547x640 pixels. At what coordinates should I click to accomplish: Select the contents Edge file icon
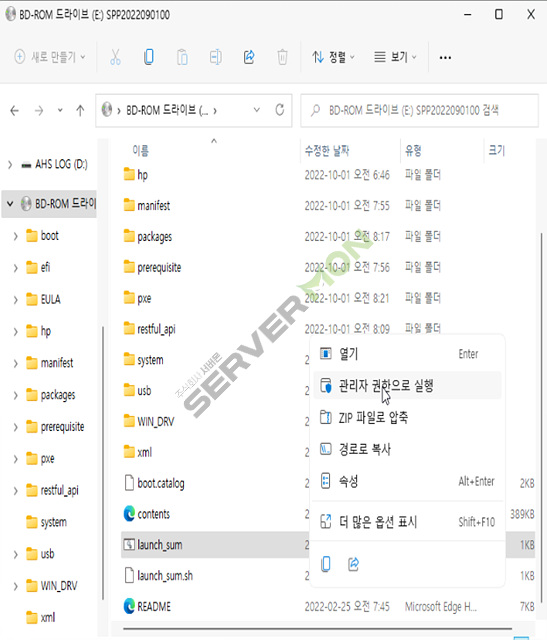pos(129,513)
